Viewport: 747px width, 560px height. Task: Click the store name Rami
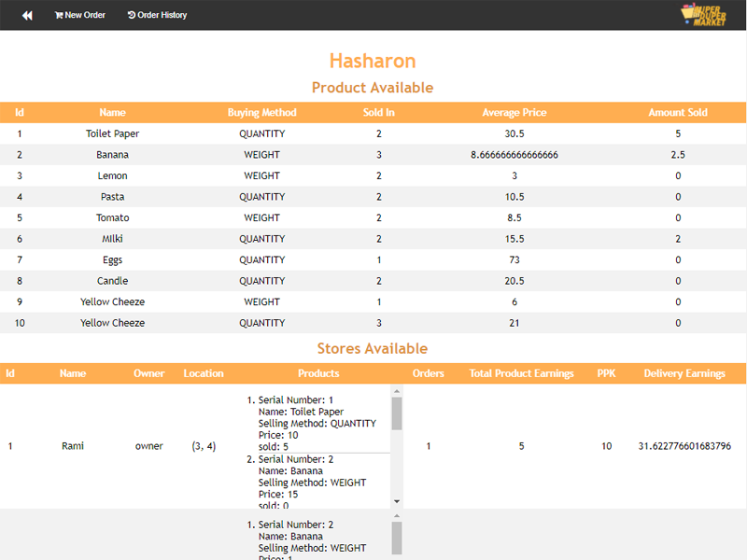pyautogui.click(x=73, y=446)
